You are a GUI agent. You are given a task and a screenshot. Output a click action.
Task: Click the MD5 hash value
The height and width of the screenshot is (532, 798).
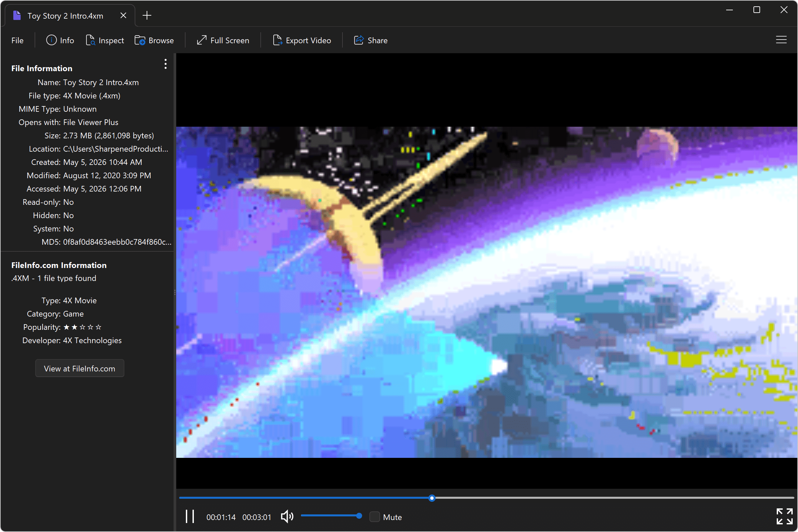tap(117, 242)
